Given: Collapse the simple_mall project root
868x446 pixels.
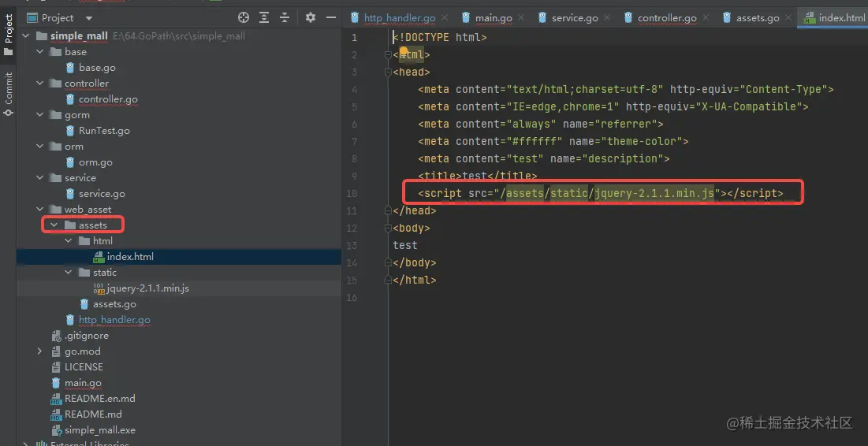Looking at the screenshot, I should 25,36.
